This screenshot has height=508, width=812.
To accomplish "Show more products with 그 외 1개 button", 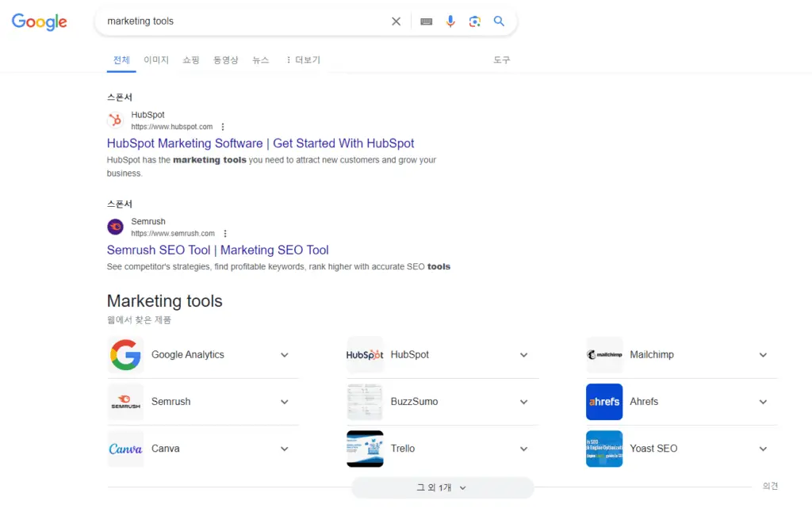I will point(442,488).
